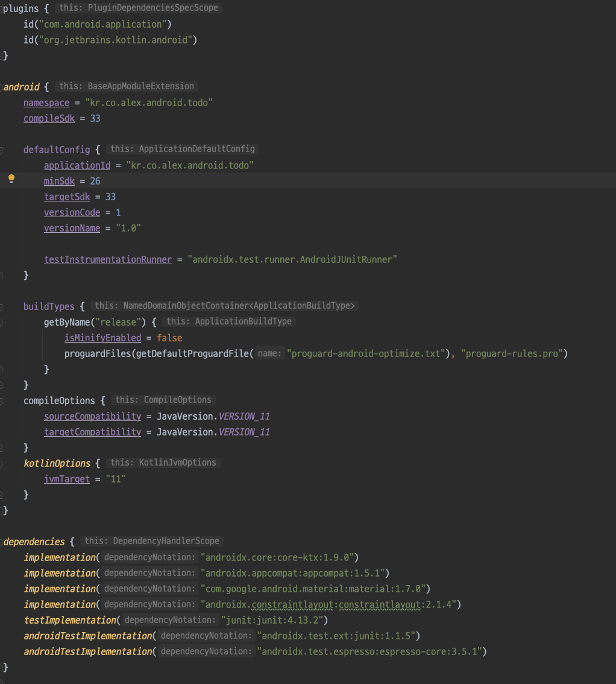Click the "androidx.appcompat:appcompat:1.5.1" dependency string

click(292, 574)
